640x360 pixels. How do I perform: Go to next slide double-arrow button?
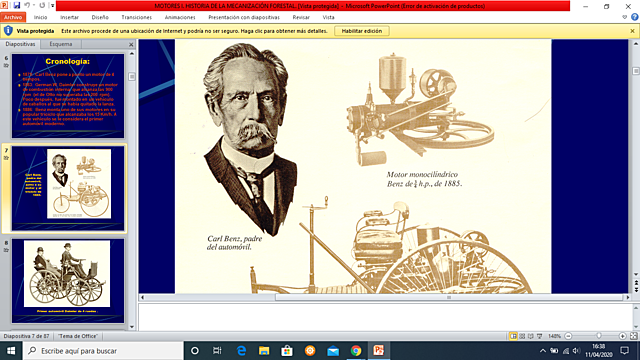point(636,289)
